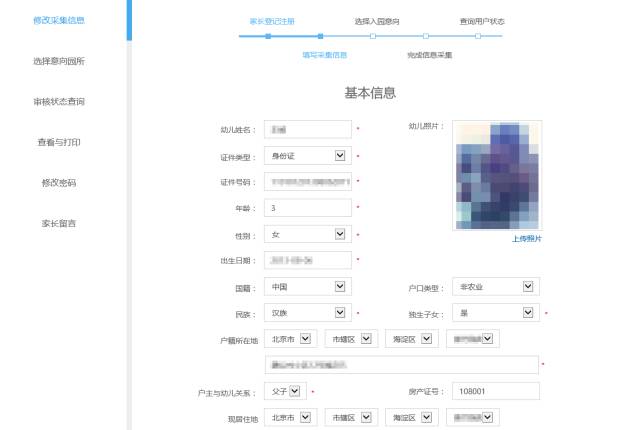Click the 查询用户状态 step label
640x430 pixels.
click(482, 21)
